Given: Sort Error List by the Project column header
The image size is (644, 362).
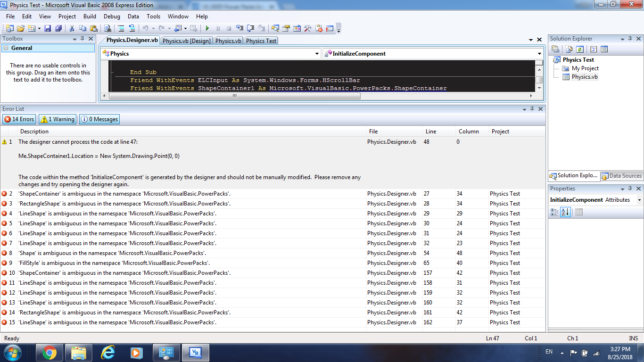Looking at the screenshot, I should (x=517, y=132).
